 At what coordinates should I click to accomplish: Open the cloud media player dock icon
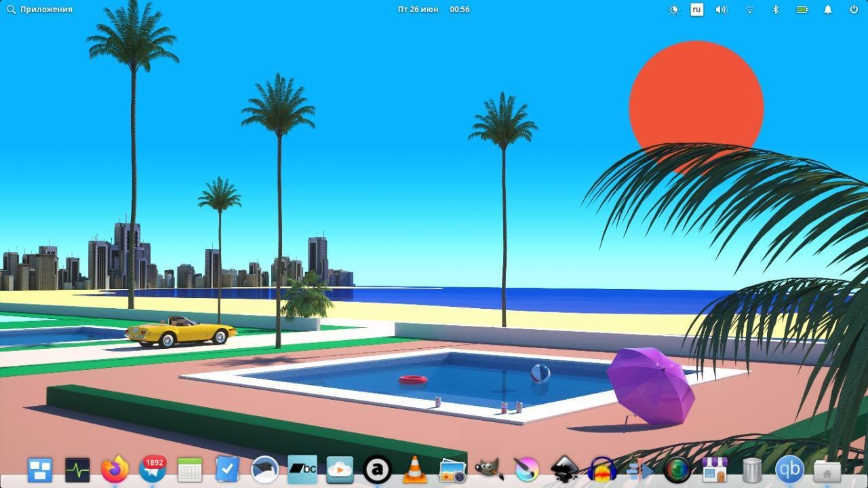coord(340,469)
